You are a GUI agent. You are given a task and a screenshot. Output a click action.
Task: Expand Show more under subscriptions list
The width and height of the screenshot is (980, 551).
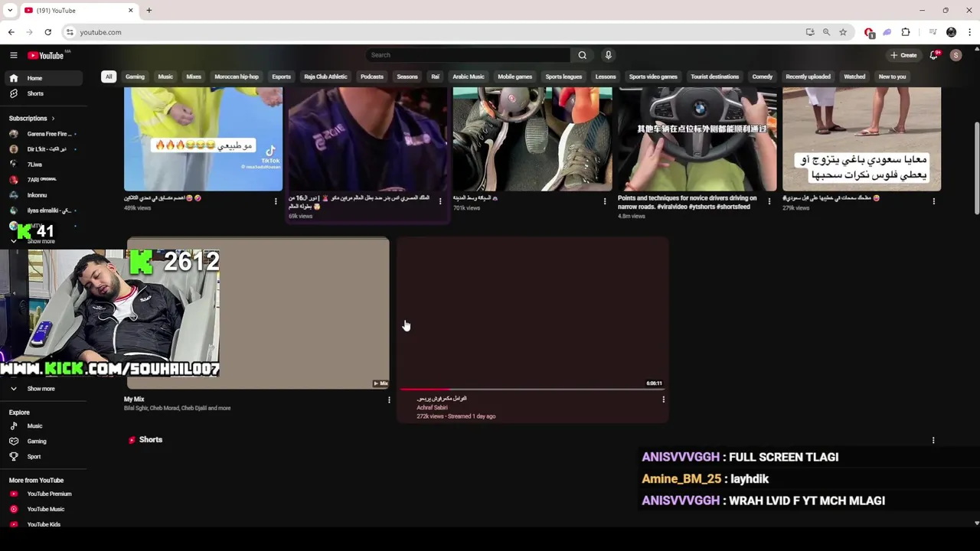(40, 241)
